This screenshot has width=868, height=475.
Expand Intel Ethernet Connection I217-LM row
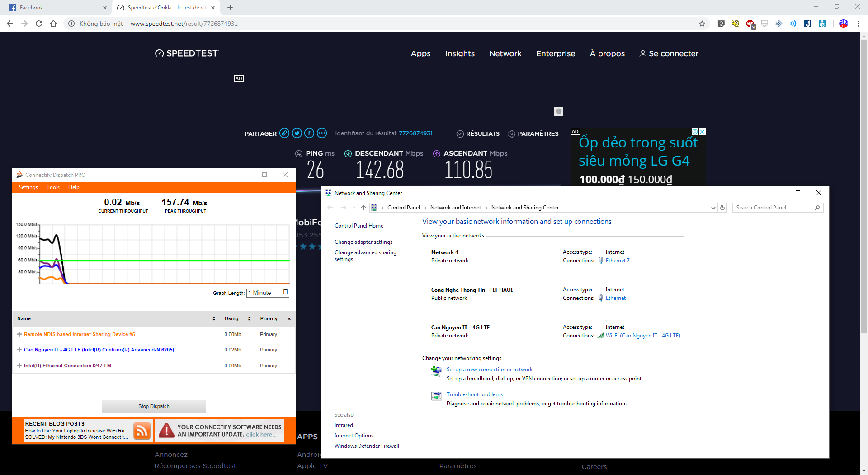click(19, 366)
